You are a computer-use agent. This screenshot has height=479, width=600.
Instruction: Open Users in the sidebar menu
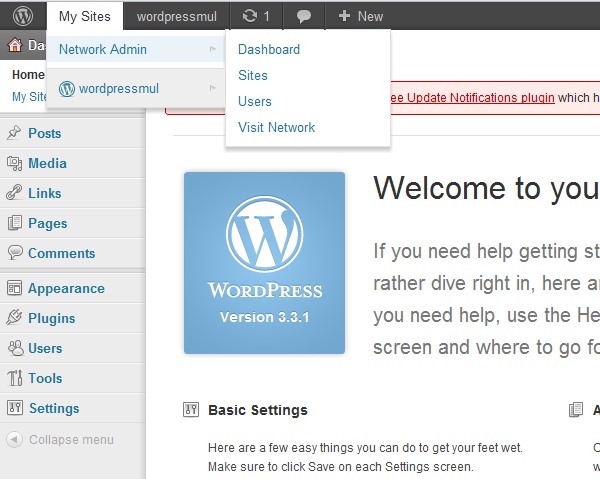pyautogui.click(x=45, y=348)
